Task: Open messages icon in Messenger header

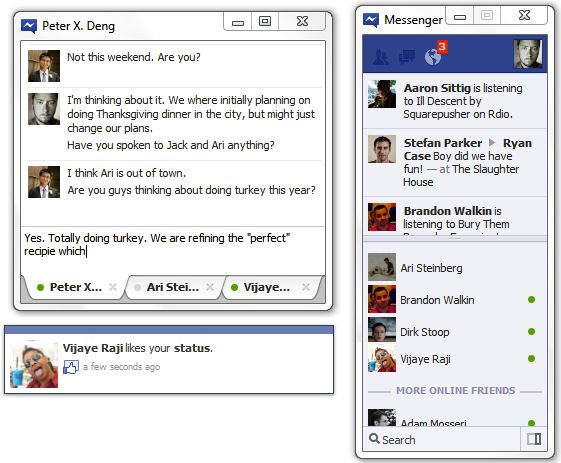Action: 406,57
